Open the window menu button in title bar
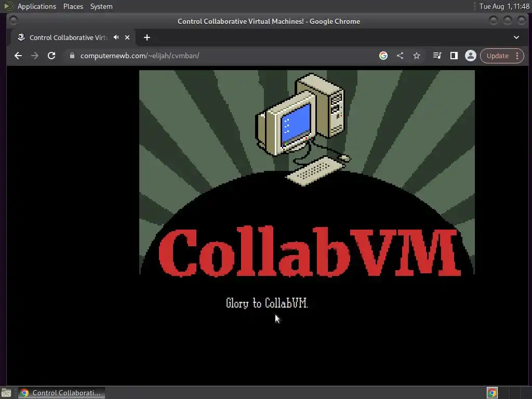The width and height of the screenshot is (532, 399). pos(13,21)
